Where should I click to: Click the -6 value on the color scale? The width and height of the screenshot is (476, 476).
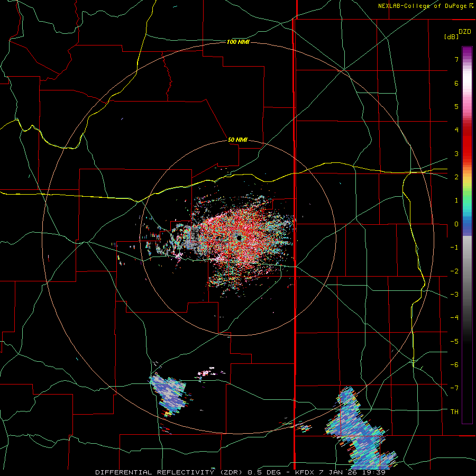[454, 364]
